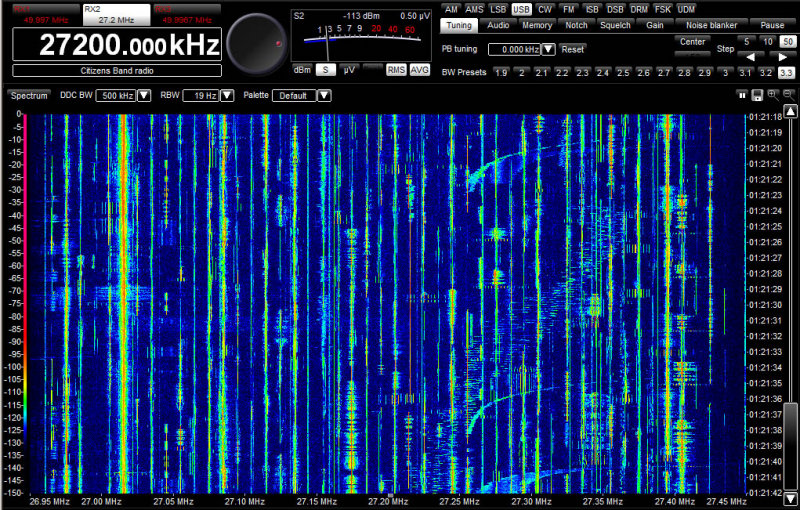Switch to the Tuning tab
800x510 pixels.
[459, 25]
